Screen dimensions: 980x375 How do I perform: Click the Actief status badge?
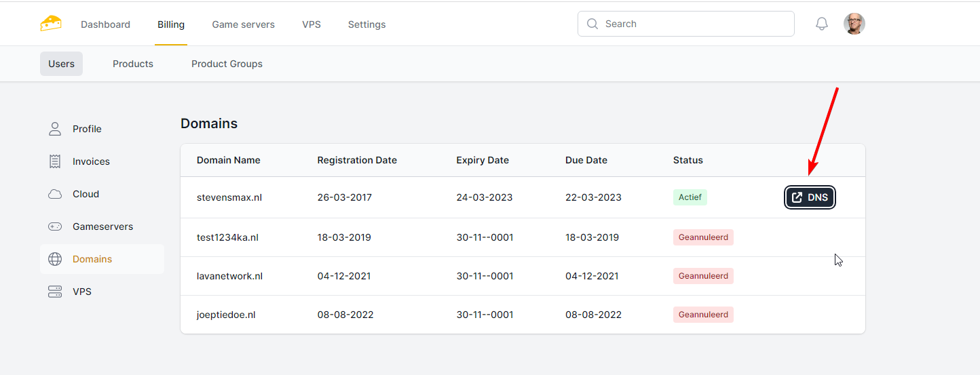point(690,197)
